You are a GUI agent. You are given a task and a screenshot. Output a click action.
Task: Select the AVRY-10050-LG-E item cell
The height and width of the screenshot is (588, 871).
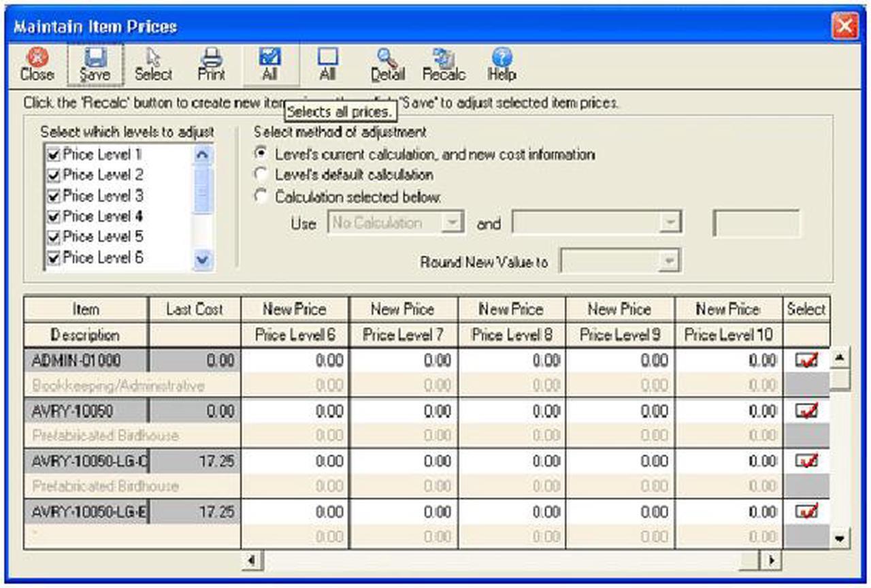point(86,512)
